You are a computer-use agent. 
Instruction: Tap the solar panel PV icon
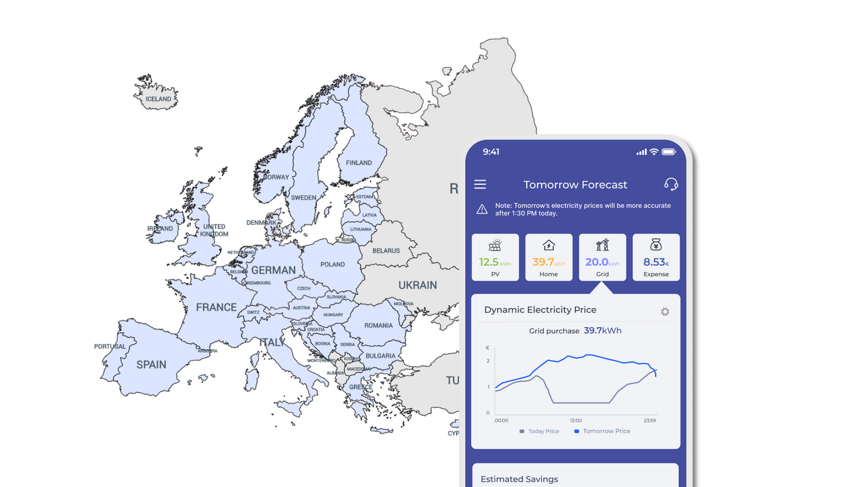pyautogui.click(x=495, y=246)
